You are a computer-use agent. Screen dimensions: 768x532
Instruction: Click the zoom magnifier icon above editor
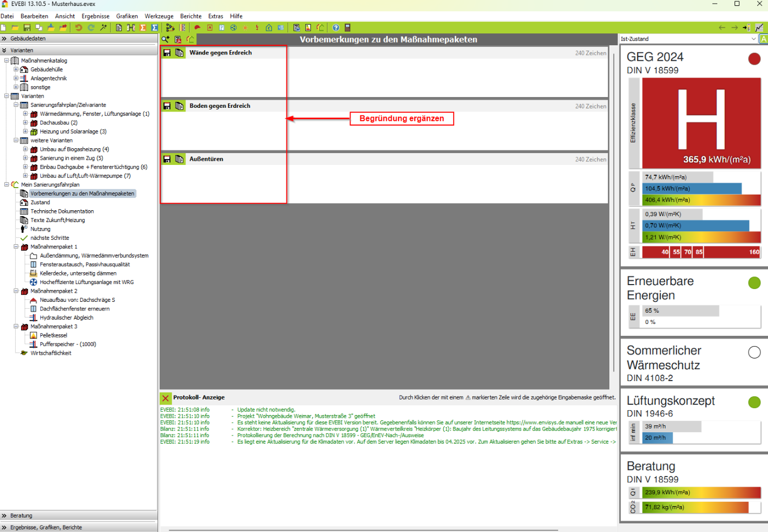(166, 39)
